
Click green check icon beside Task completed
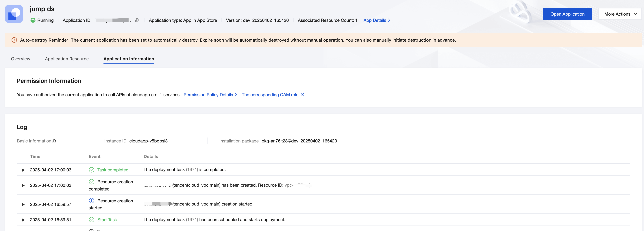(x=92, y=170)
